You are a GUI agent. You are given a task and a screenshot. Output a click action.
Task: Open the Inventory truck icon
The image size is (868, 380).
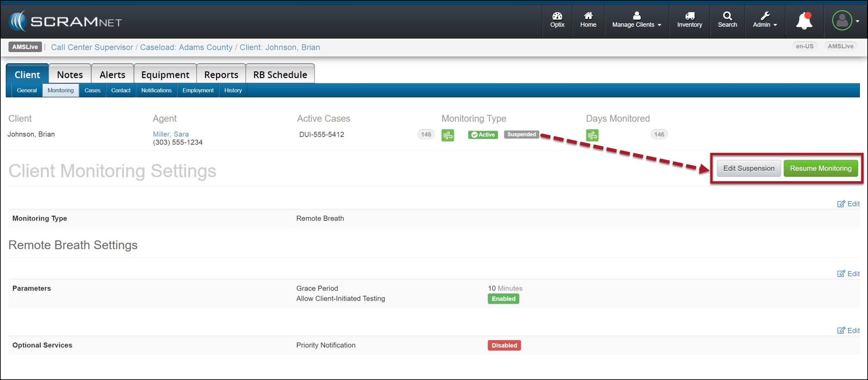point(689,20)
